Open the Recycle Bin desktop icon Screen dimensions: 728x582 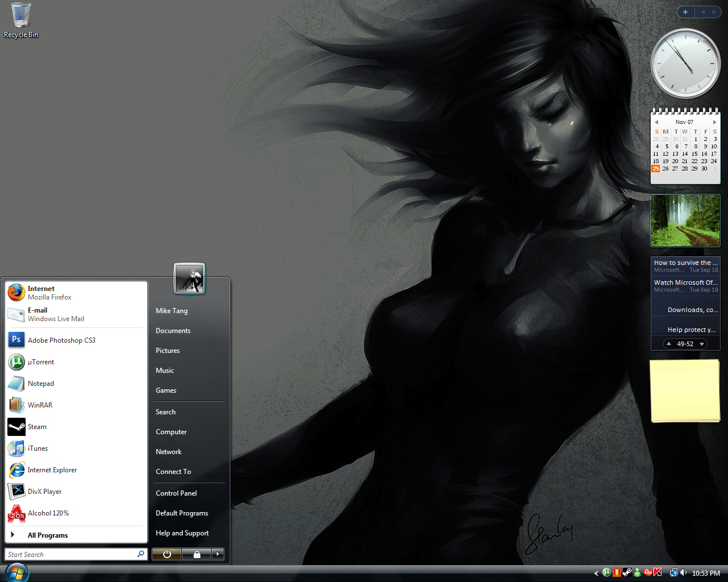tap(21, 20)
